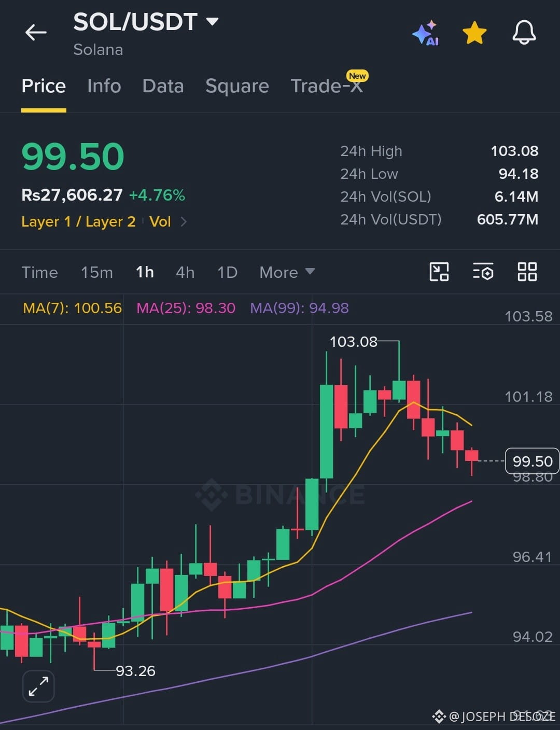Toggle the yellow favorite star
Screen dimensions: 560x730
474,33
